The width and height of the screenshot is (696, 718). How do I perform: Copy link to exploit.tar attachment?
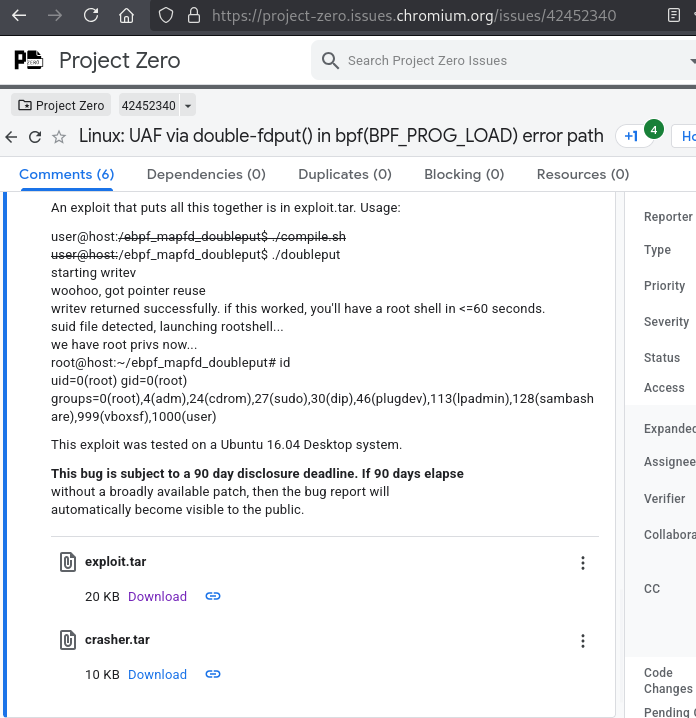[213, 596]
